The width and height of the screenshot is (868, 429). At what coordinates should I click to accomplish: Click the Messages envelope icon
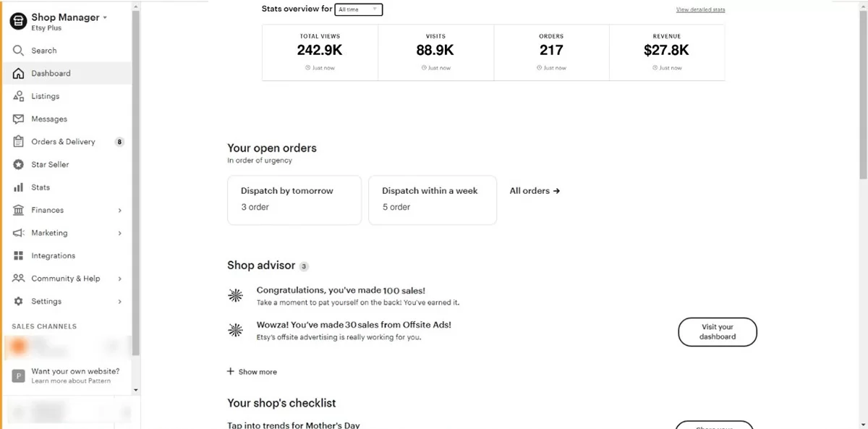click(19, 119)
